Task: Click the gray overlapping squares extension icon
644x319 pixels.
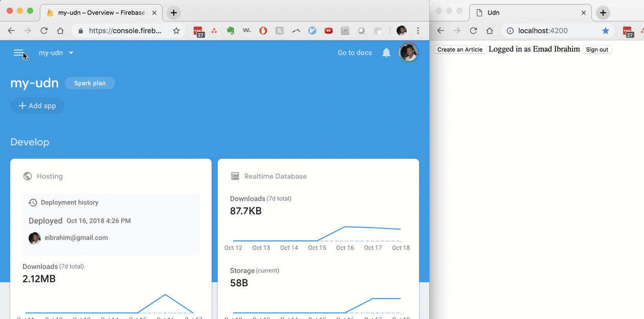Action: pyautogui.click(x=378, y=31)
